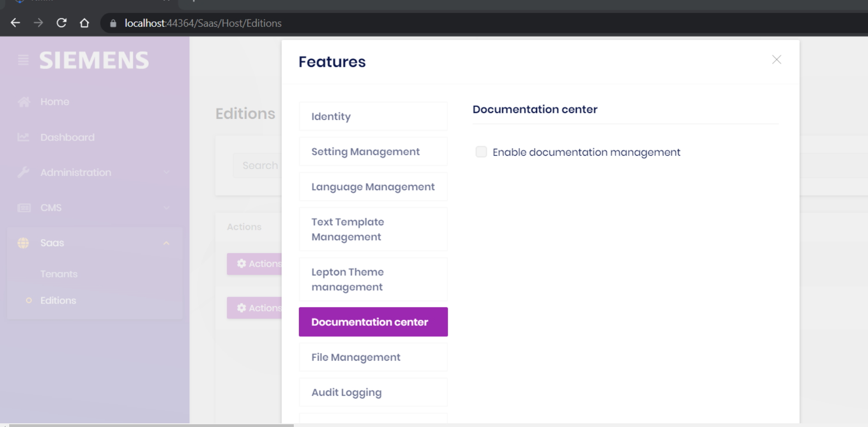Click the Dashboard chart icon
This screenshot has width=868, height=427.
point(23,137)
